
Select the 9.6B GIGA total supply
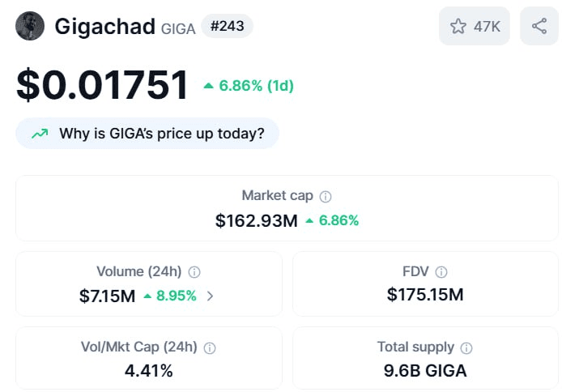pos(425,370)
